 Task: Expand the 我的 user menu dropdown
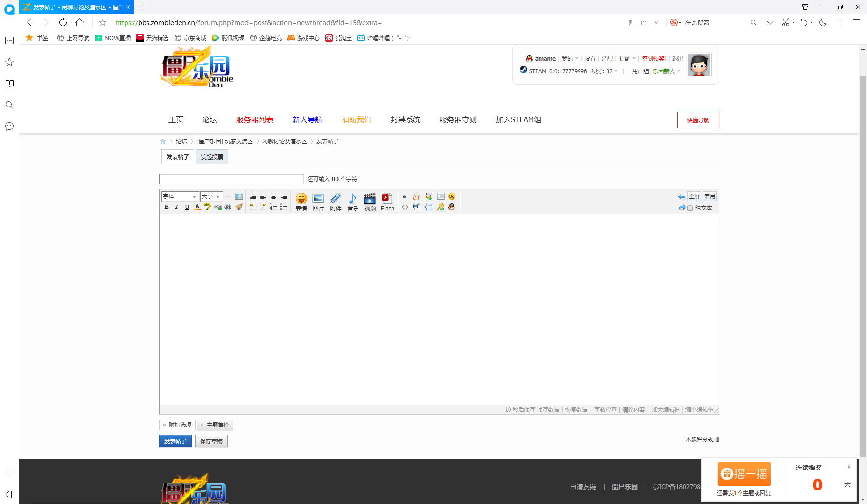(x=569, y=58)
